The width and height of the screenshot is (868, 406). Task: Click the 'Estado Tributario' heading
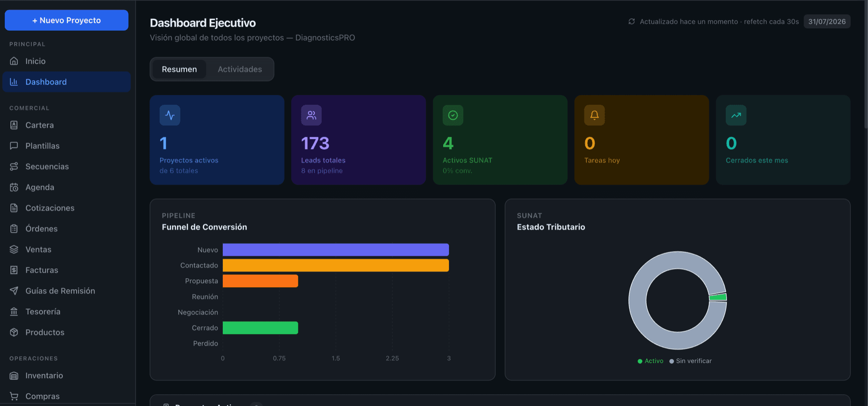click(x=551, y=227)
